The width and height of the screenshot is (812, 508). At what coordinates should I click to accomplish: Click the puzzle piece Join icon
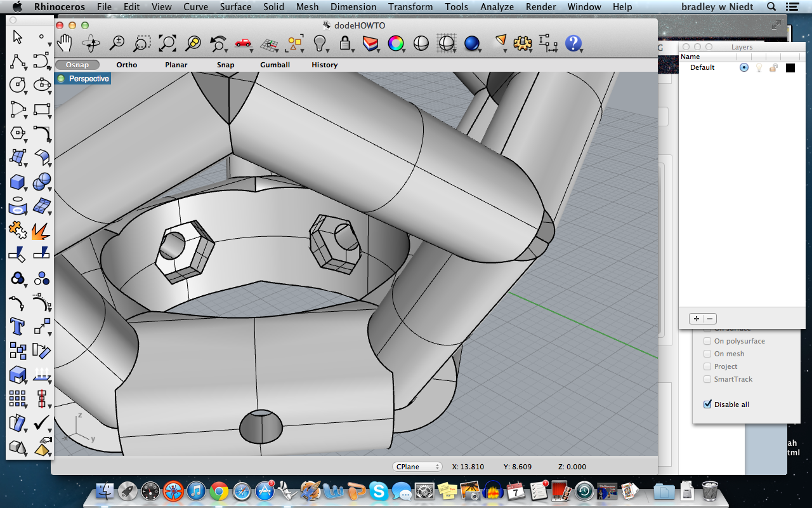point(18,230)
